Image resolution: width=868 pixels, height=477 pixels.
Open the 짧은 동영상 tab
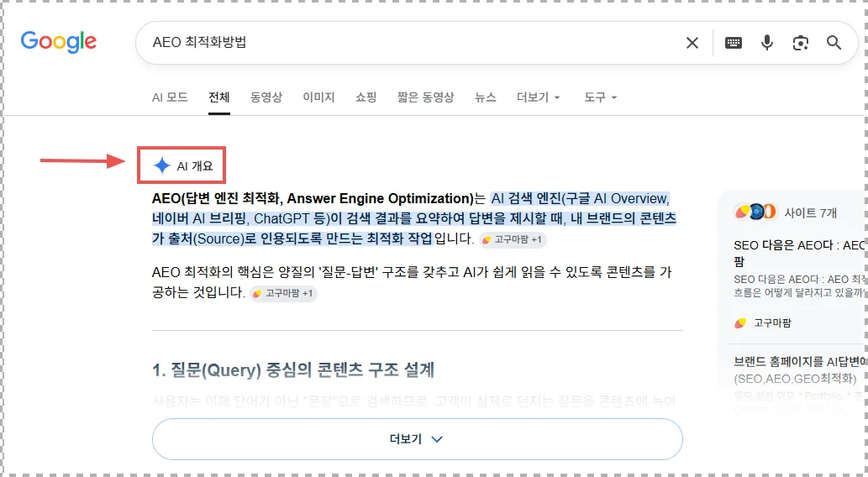pos(426,97)
